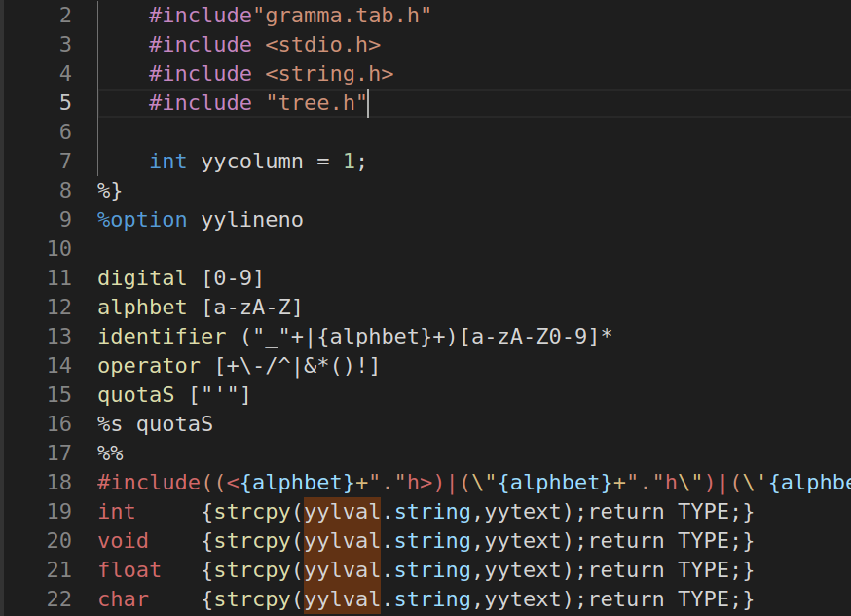The height and width of the screenshot is (616, 851).
Task: Click the char rule keyword
Action: (124, 599)
